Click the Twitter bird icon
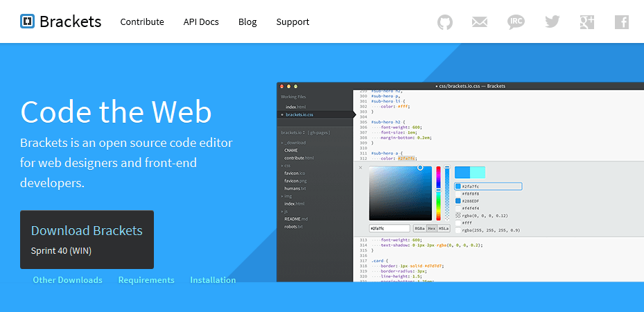644x312 pixels. click(x=552, y=22)
